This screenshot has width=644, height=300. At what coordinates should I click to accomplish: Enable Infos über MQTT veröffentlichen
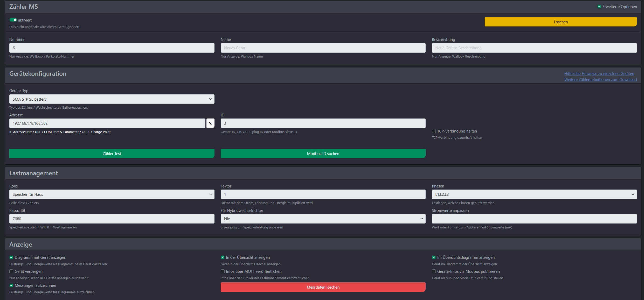click(x=223, y=271)
